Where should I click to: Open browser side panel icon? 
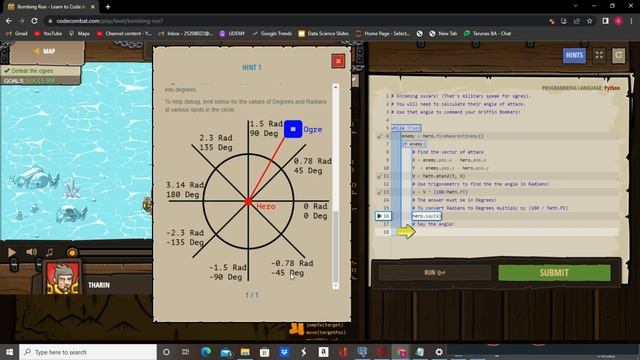click(x=605, y=21)
